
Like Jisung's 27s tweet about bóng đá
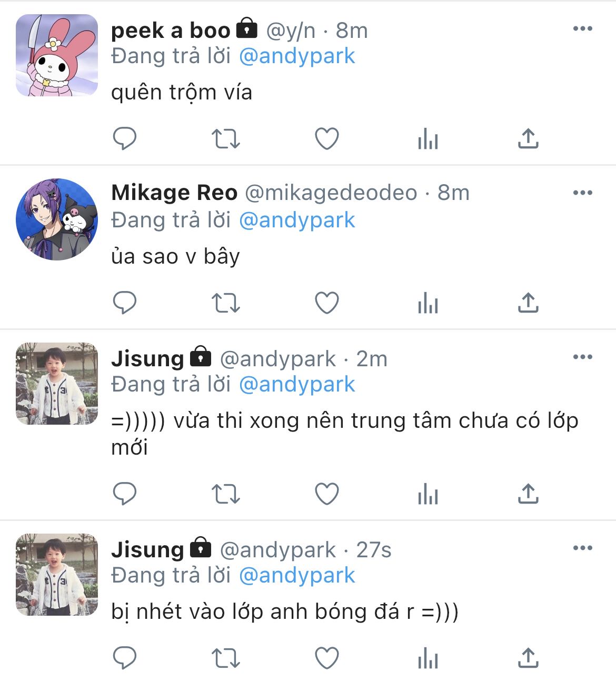(326, 658)
